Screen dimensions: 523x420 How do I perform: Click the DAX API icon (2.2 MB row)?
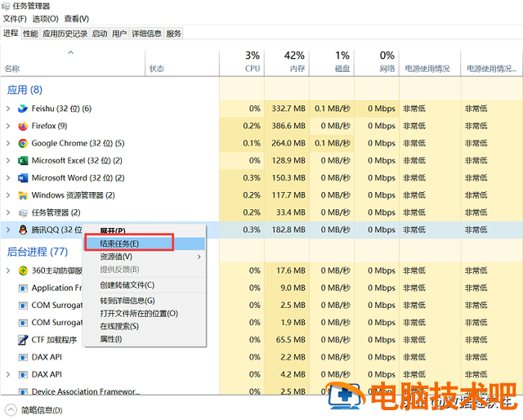pyautogui.click(x=23, y=358)
